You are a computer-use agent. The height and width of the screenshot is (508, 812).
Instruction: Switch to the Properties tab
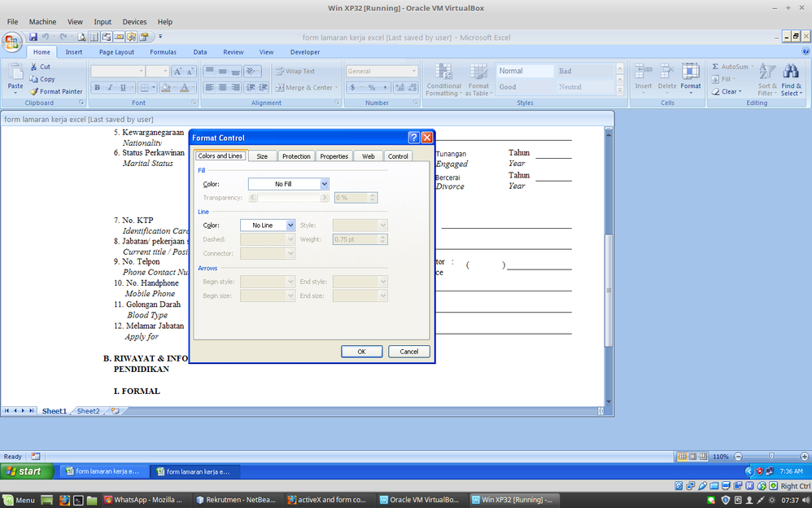coord(334,156)
